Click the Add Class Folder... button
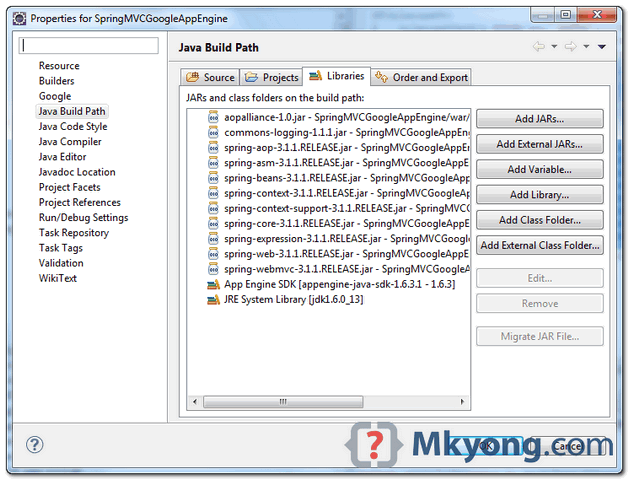Viewport: 629px width, 480px height. coord(540,220)
